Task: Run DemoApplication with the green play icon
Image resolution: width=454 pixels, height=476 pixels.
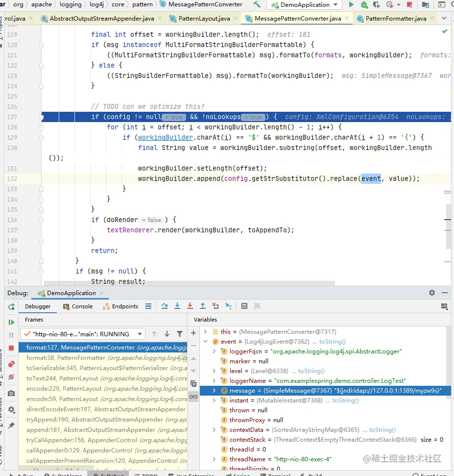Action: tap(351, 4)
